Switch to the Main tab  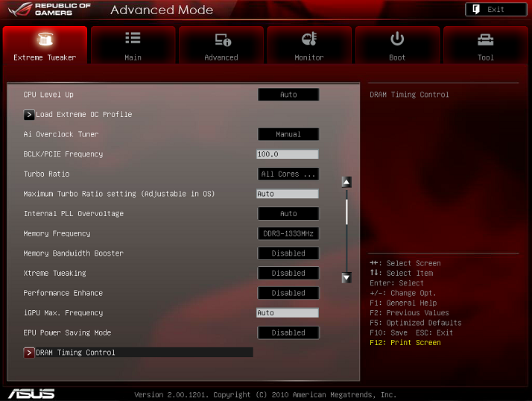point(133,45)
